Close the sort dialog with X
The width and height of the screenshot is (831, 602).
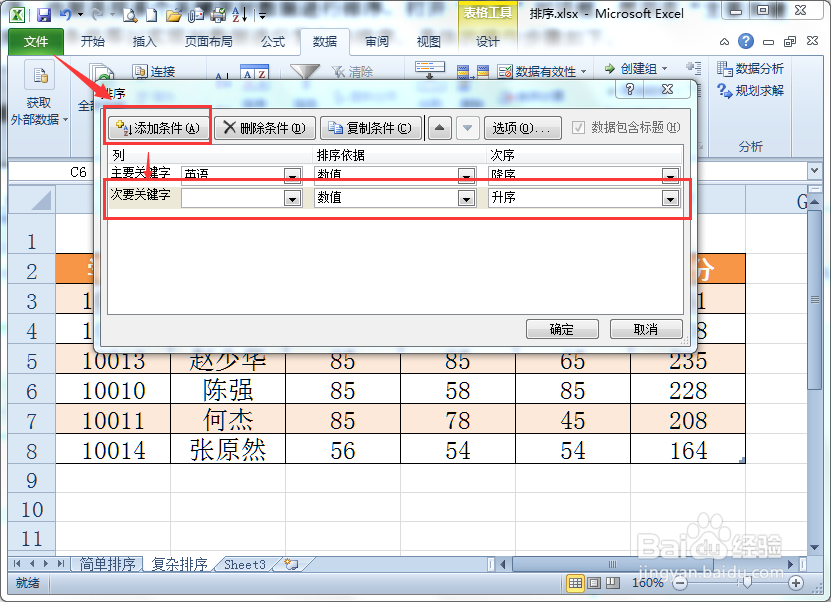tap(668, 90)
